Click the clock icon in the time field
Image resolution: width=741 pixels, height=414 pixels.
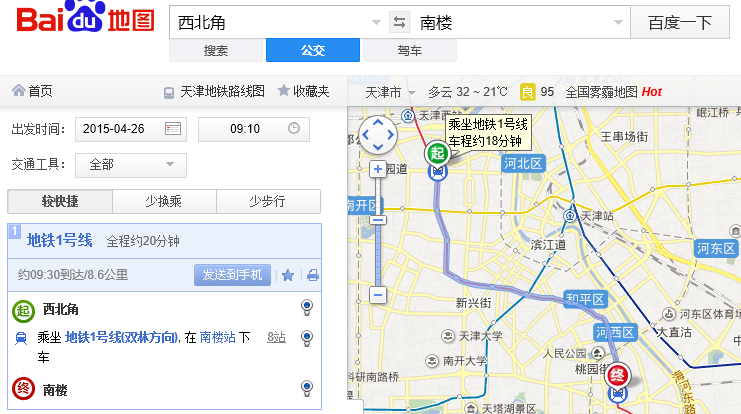pos(294,128)
